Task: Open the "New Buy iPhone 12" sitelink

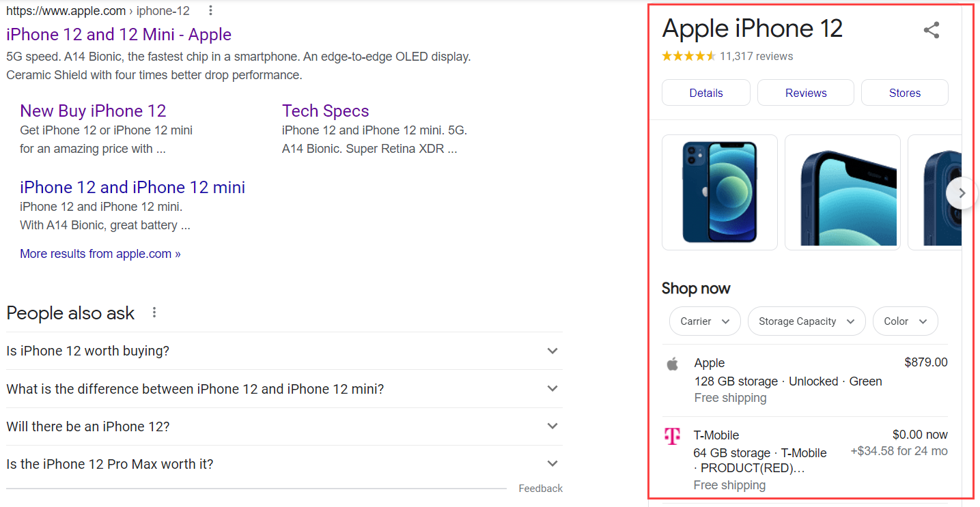Action: pos(93,111)
